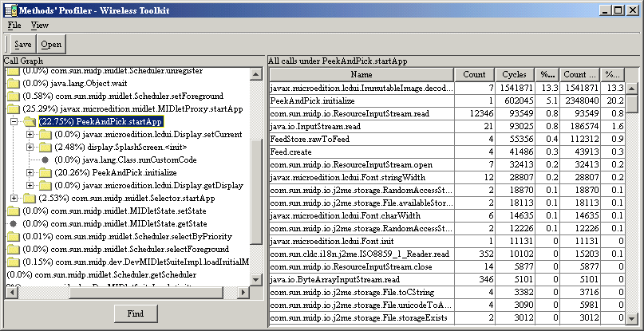Expand the Display.setCurrent node
Image resolution: width=644 pixels, height=331 pixels.
(30, 134)
